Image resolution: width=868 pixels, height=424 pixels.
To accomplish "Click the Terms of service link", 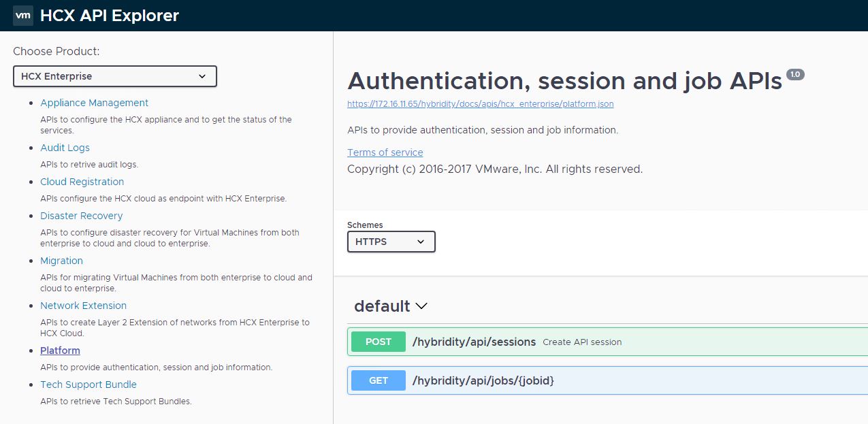I will tap(385, 152).
